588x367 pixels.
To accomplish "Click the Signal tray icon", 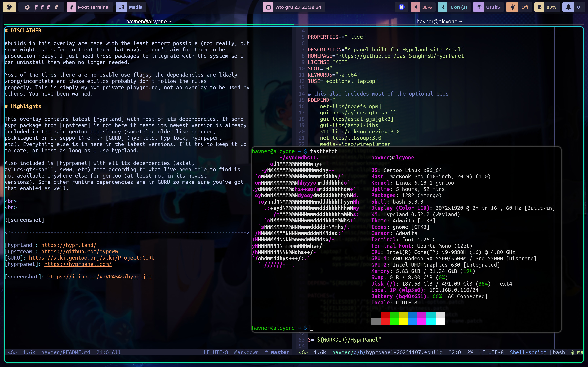I will (x=401, y=7).
